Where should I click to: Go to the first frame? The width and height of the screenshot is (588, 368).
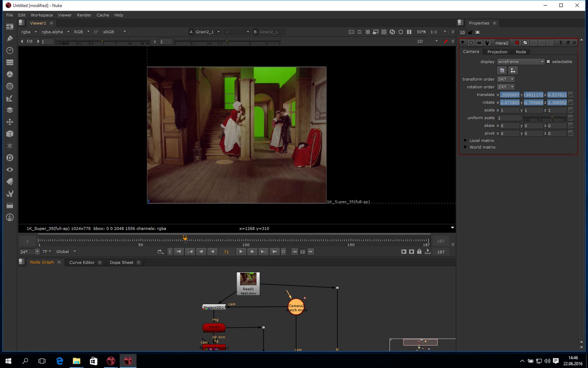coord(179,252)
